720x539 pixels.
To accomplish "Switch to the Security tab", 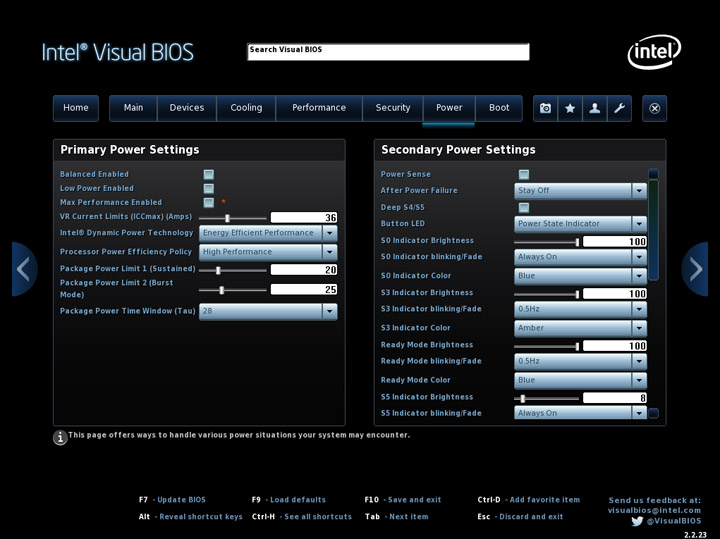I will pyautogui.click(x=393, y=108).
